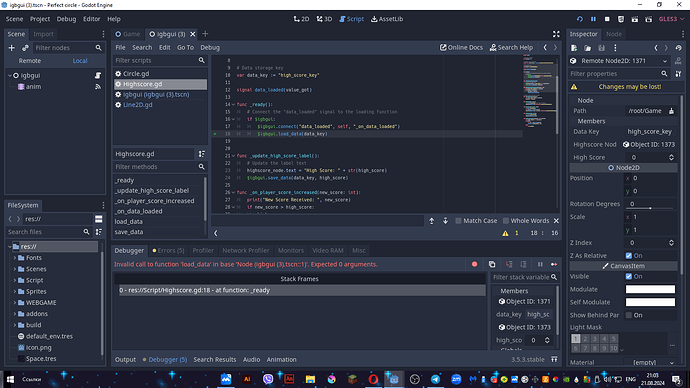The image size is (690, 388).
Task: Toggle Show Behind Parent checkbox
Action: pyautogui.click(x=629, y=315)
